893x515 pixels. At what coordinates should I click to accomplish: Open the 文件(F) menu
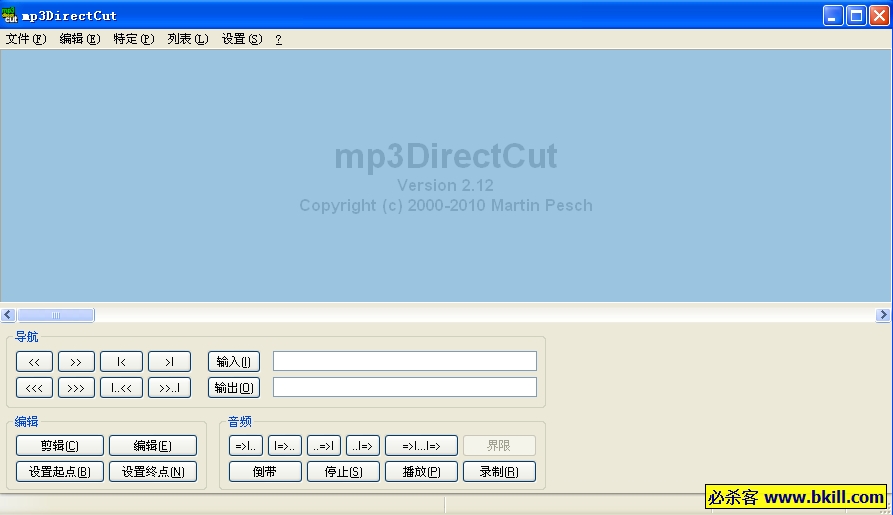[26, 39]
